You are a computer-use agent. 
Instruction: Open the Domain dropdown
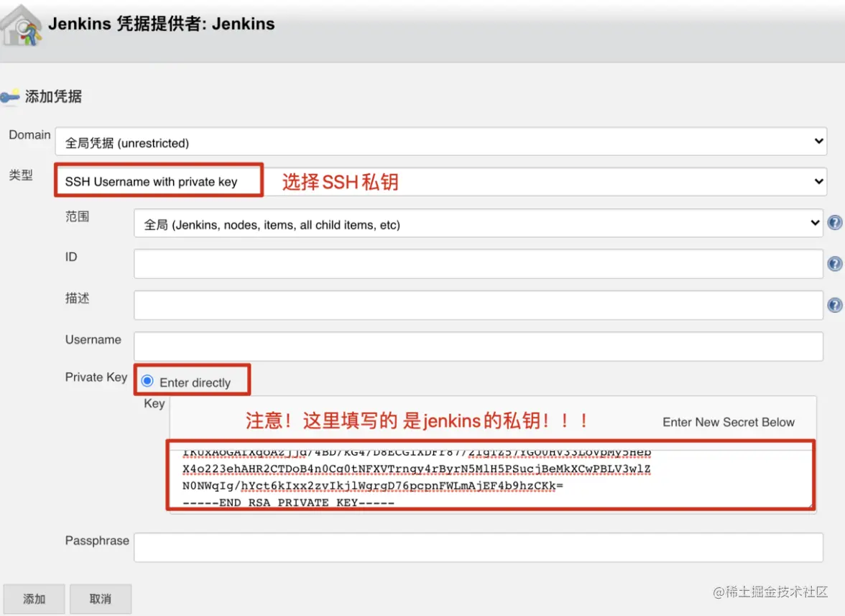click(x=441, y=142)
